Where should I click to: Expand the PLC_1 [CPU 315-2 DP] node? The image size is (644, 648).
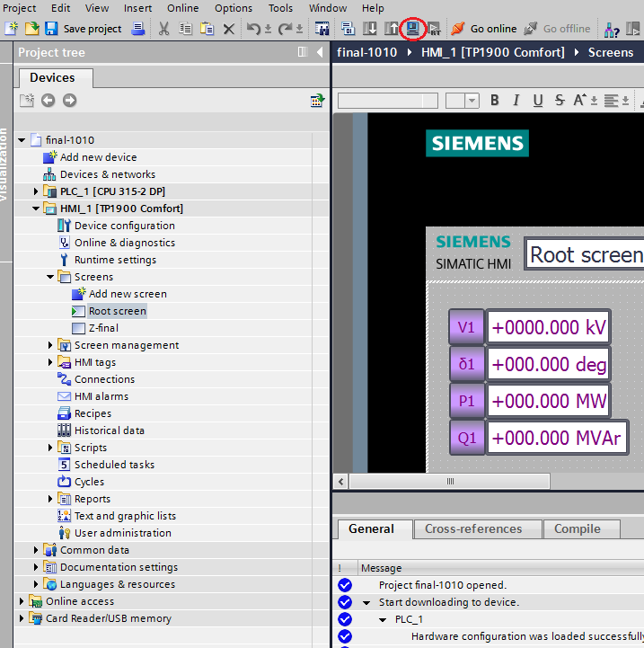point(36,191)
